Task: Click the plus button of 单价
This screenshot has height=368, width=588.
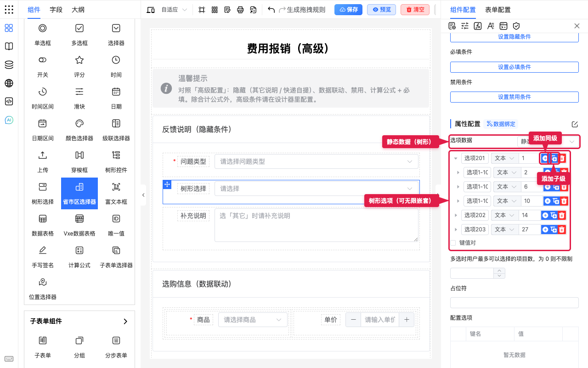Action: coord(407,320)
